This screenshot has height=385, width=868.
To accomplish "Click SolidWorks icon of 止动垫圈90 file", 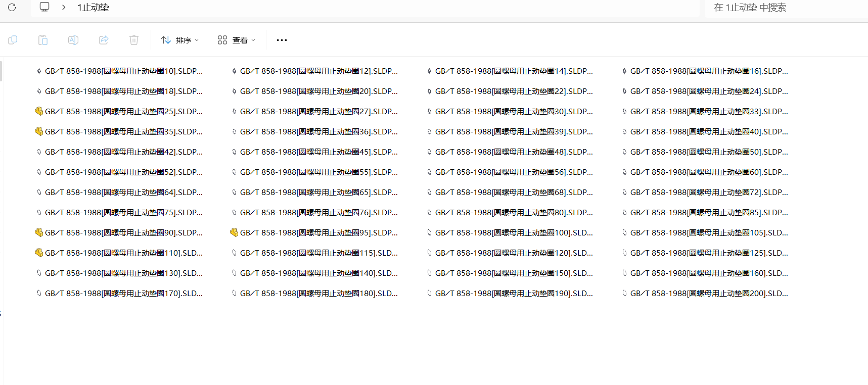I will [39, 232].
